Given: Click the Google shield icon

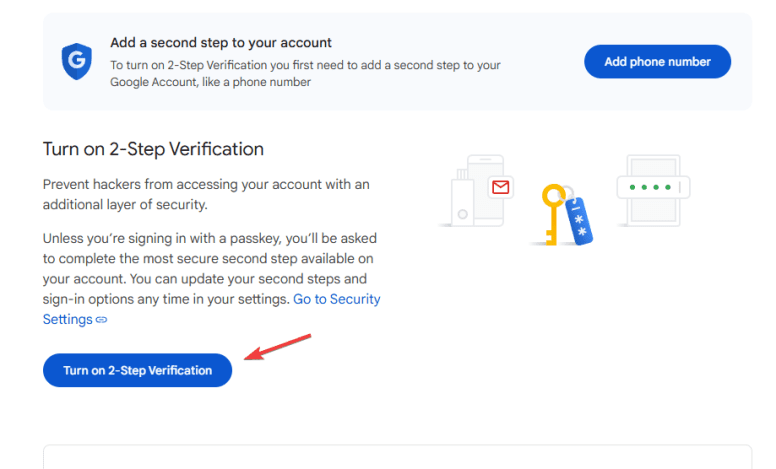Looking at the screenshot, I should (x=75, y=62).
